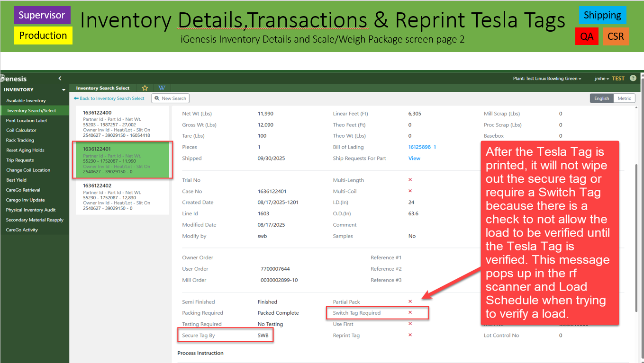Click the back arrow before Inventory Search Select
The image size is (644, 363).
click(76, 98)
